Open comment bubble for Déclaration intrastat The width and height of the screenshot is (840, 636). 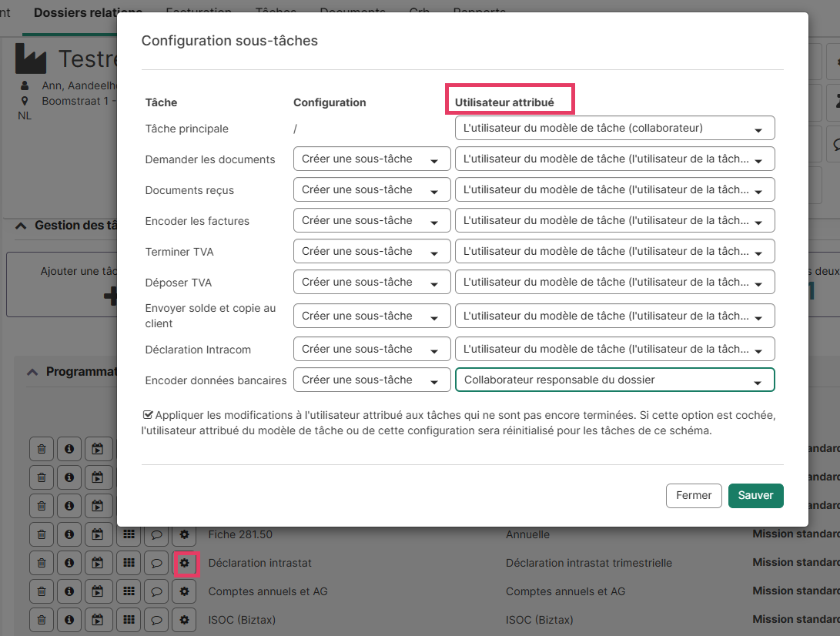coord(156,563)
